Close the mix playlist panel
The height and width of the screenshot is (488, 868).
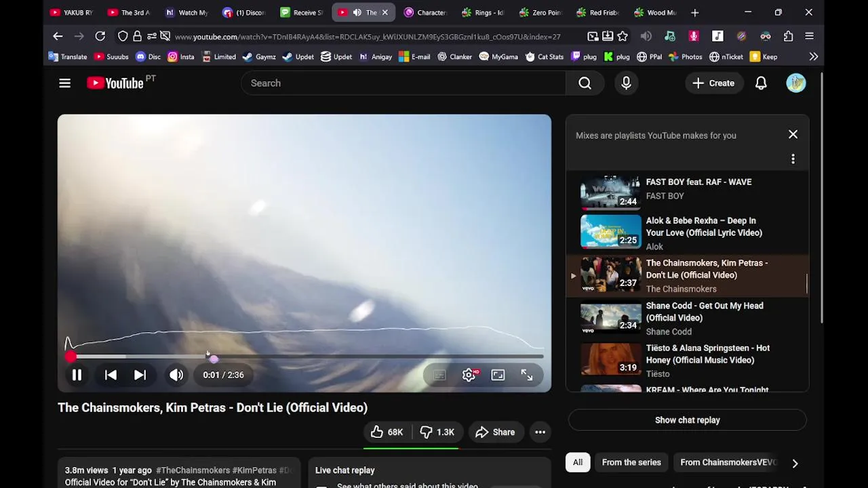(x=793, y=134)
